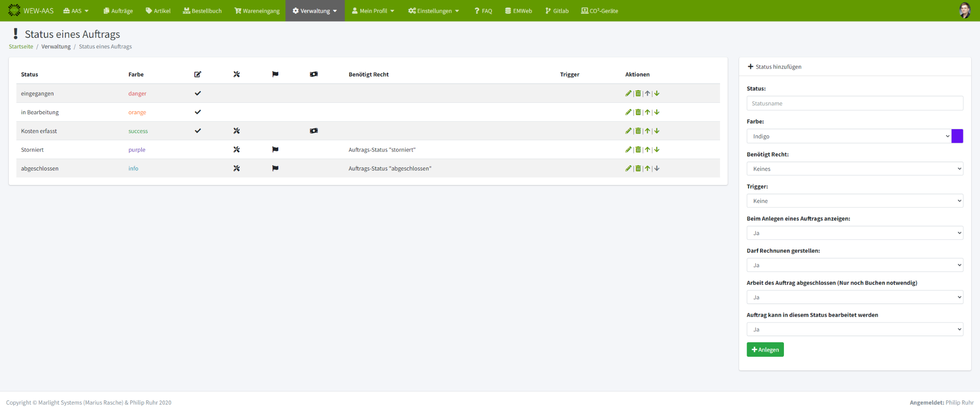The height and width of the screenshot is (413, 980).
Task: Open the Verwaltung menu
Action: pos(315,11)
